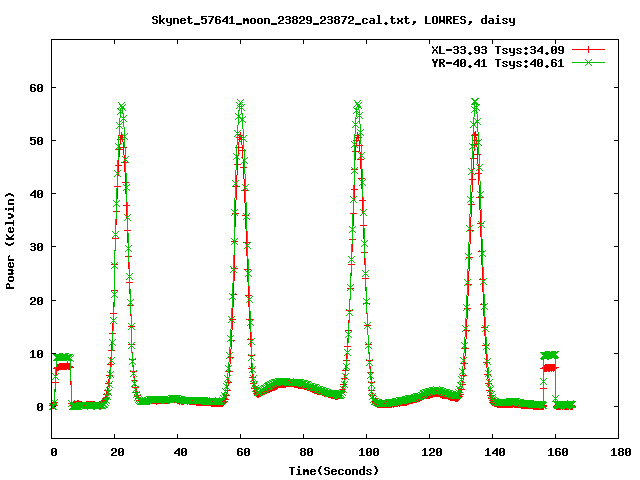The height and width of the screenshot is (480, 640).
Task: Click the fourth peak's top near 134 seconds
Action: (475, 102)
